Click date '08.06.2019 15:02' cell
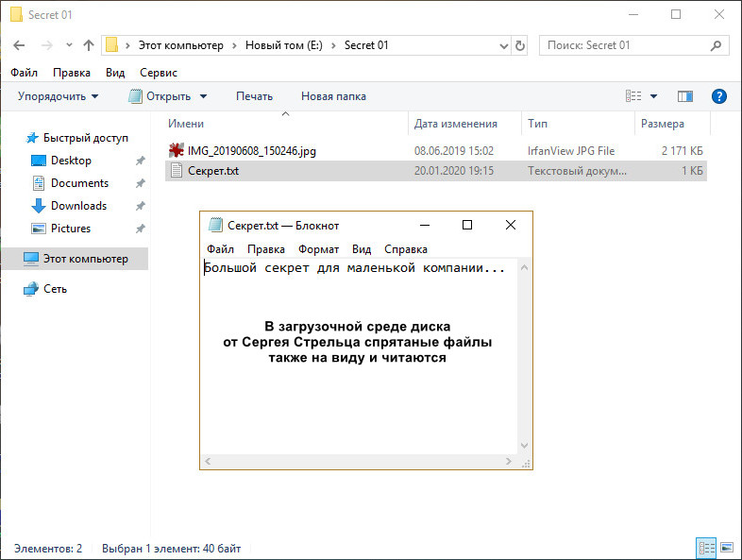 click(454, 151)
